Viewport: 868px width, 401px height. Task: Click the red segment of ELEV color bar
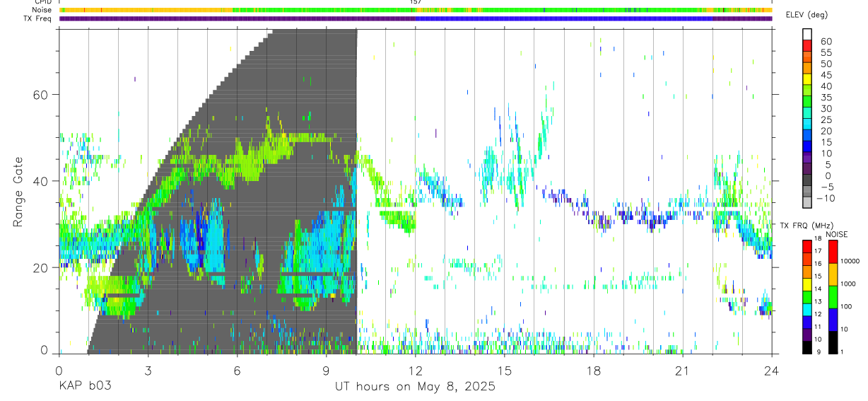[807, 45]
